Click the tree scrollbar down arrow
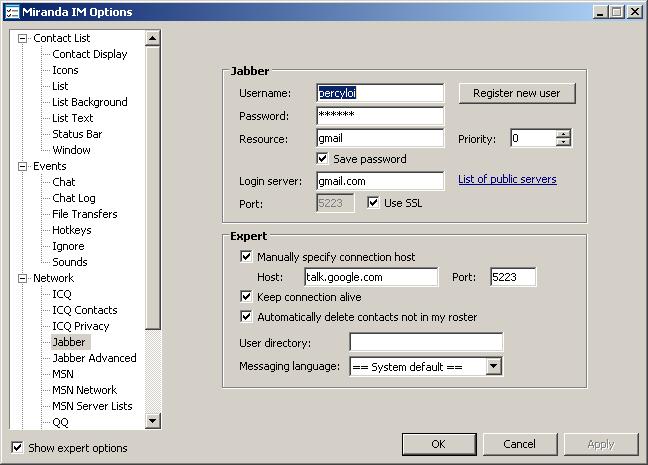 coord(152,421)
